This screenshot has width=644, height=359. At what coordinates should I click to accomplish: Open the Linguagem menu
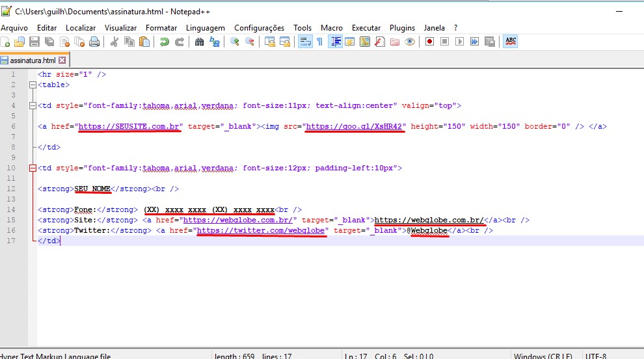[x=206, y=28]
